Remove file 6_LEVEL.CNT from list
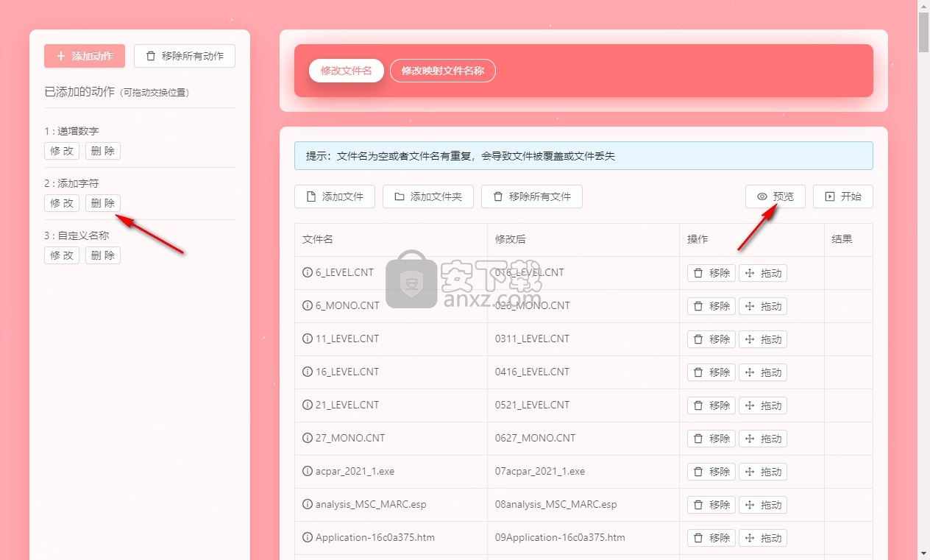The width and height of the screenshot is (930, 560). pyautogui.click(x=711, y=273)
